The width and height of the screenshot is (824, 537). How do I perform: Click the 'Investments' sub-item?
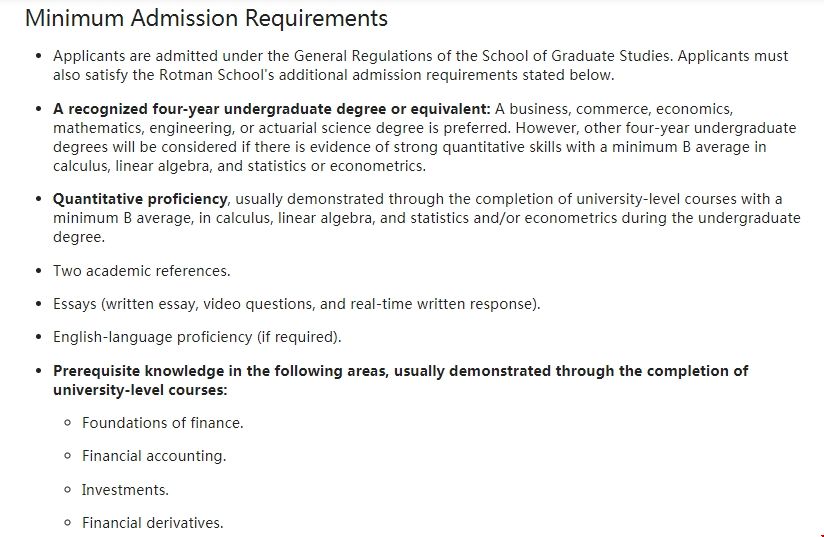pyautogui.click(x=125, y=490)
